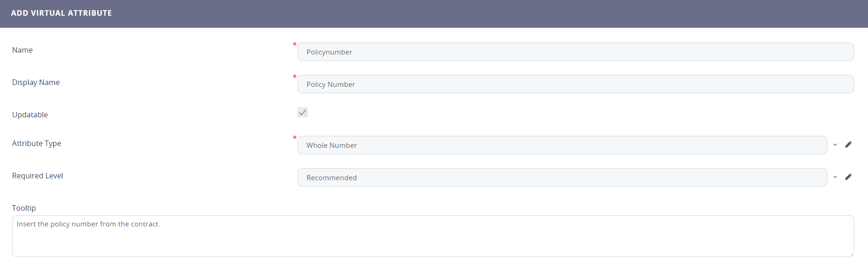Uncheck the Updatable checkbox

click(x=303, y=112)
